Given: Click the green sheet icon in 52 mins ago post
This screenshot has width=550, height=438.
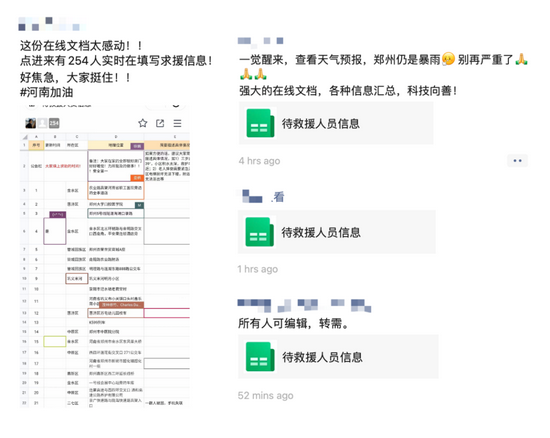Looking at the screenshot, I should tap(260, 357).
